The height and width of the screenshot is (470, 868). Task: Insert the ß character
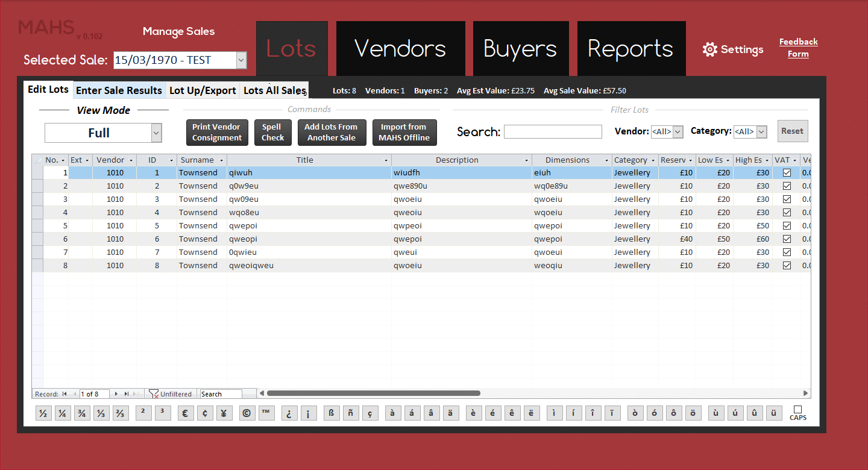click(x=331, y=413)
